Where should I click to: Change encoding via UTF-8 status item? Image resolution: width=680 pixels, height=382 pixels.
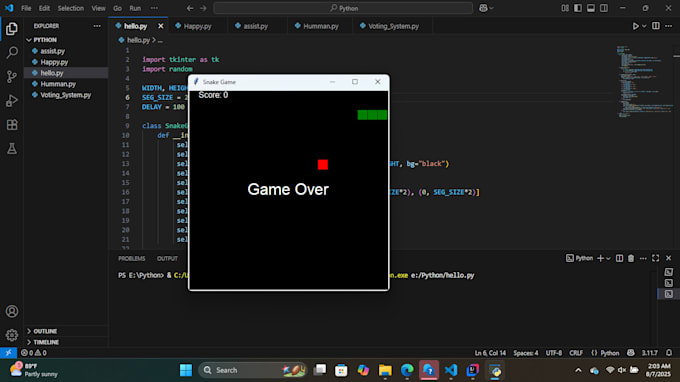(x=553, y=353)
